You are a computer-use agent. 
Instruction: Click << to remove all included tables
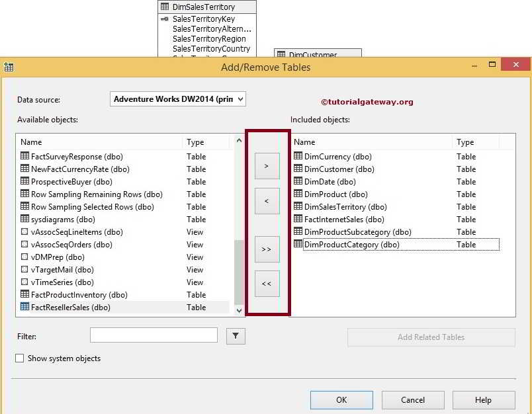(x=267, y=282)
